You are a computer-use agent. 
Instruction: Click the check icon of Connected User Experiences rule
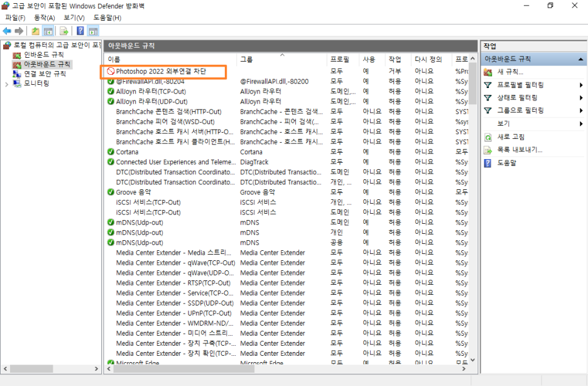click(111, 162)
